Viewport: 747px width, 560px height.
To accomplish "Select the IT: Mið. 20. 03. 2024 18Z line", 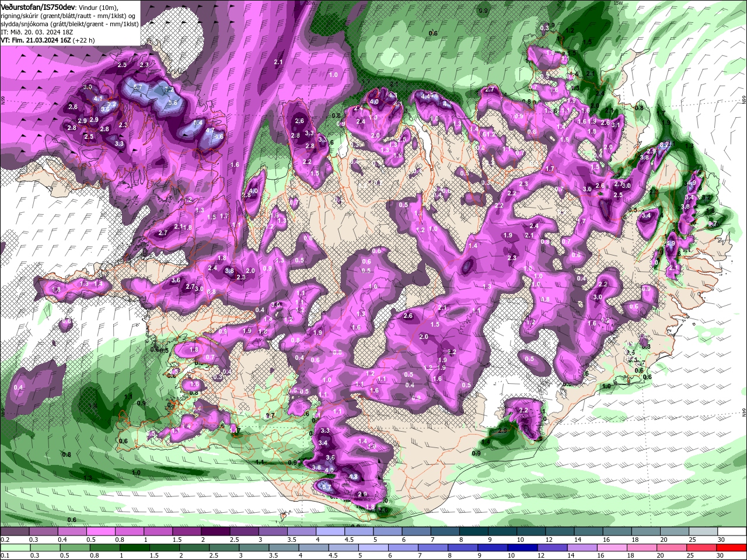I will coord(37,32).
